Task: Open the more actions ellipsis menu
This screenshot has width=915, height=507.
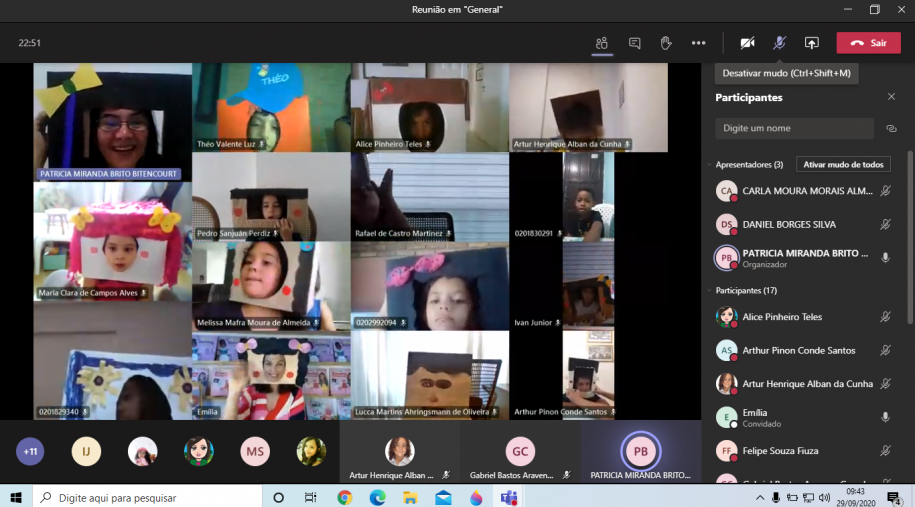Action: [699, 43]
